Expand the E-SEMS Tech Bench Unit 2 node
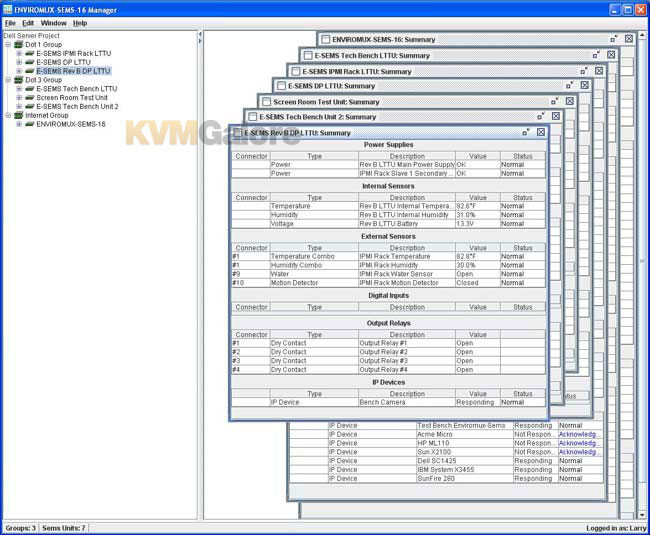Image resolution: width=650 pixels, height=535 pixels. tap(19, 107)
